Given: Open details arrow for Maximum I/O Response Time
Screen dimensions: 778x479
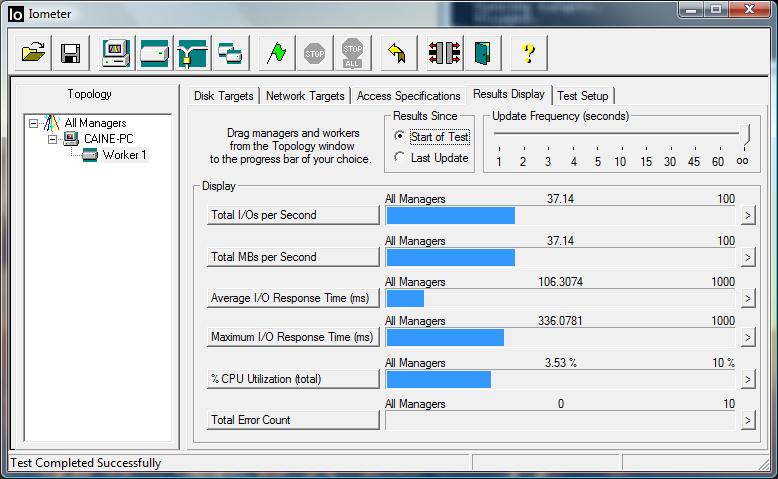Looking at the screenshot, I should click(748, 338).
